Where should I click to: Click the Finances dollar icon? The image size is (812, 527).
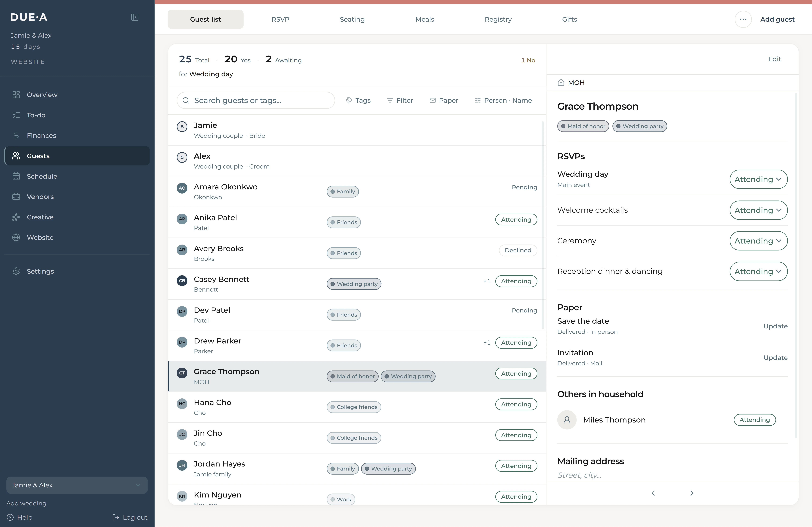point(16,135)
